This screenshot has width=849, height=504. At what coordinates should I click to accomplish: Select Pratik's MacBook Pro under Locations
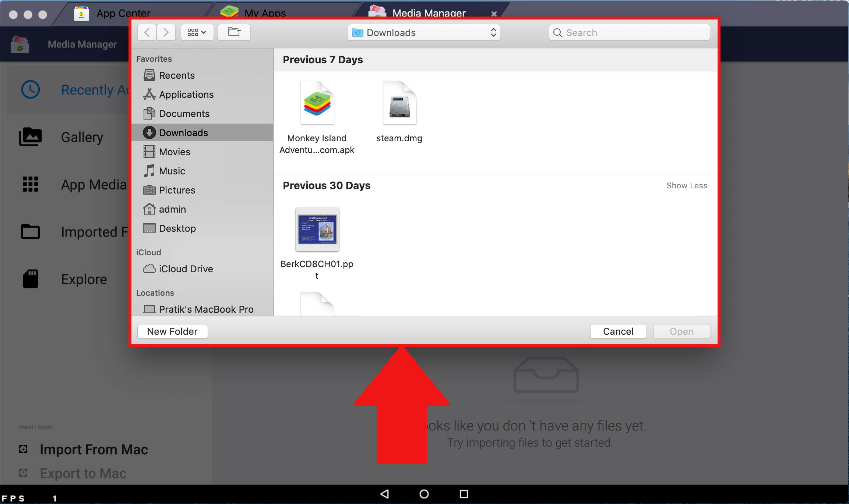pyautogui.click(x=206, y=309)
